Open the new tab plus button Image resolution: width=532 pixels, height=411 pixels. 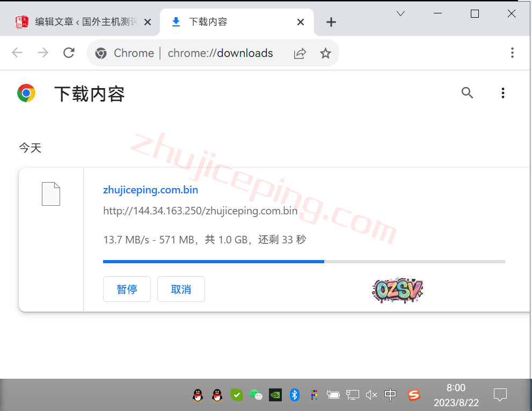pyautogui.click(x=331, y=22)
